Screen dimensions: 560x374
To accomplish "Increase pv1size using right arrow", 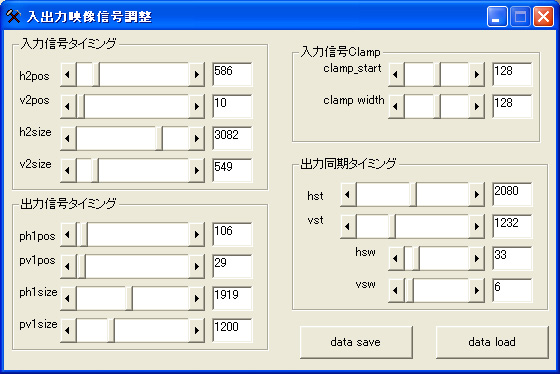I will click(197, 330).
